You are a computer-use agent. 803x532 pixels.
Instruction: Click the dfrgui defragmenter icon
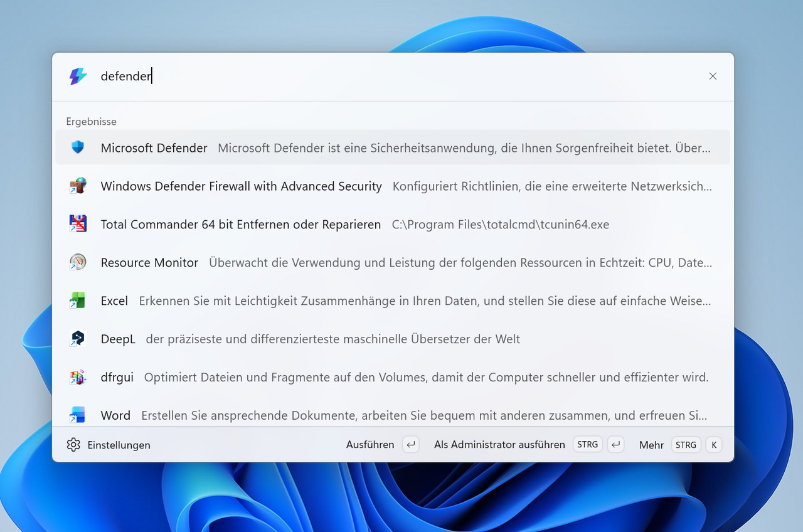[78, 377]
